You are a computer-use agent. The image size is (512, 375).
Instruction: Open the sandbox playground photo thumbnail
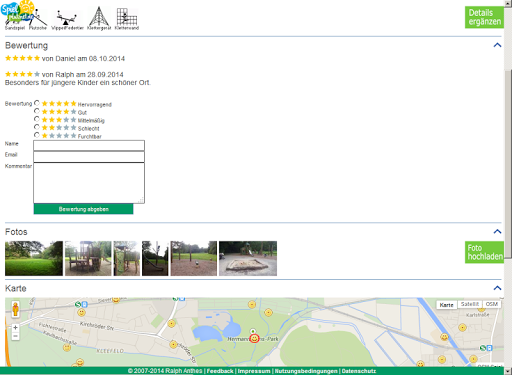pyautogui.click(x=248, y=258)
